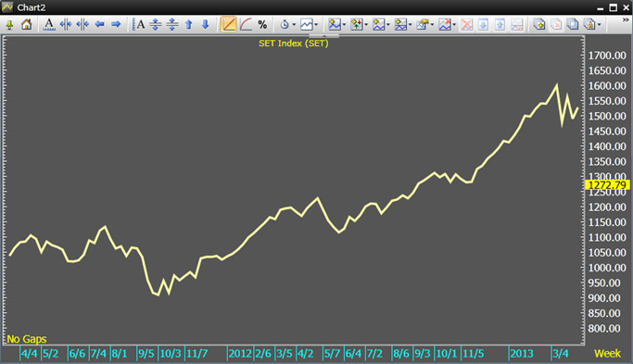Click the 'No Gaps' label
The image size is (633, 364).
(x=27, y=339)
